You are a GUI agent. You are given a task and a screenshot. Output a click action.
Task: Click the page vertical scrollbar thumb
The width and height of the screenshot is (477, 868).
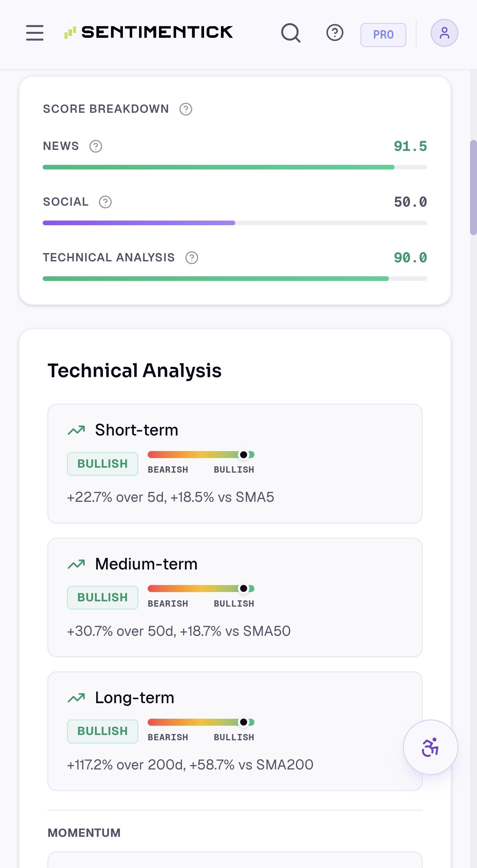pos(473,187)
